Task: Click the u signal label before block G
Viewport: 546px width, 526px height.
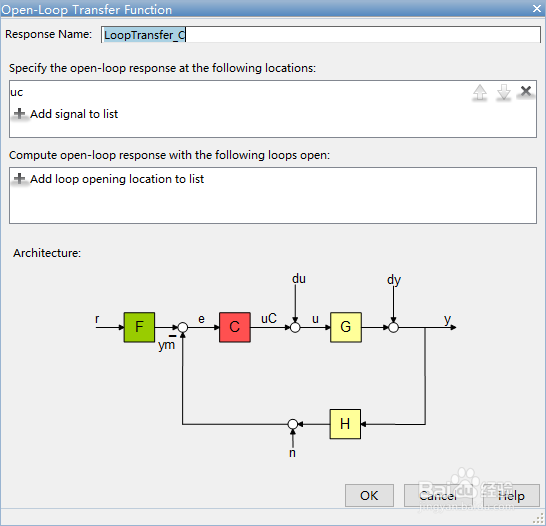Action: click(x=315, y=319)
